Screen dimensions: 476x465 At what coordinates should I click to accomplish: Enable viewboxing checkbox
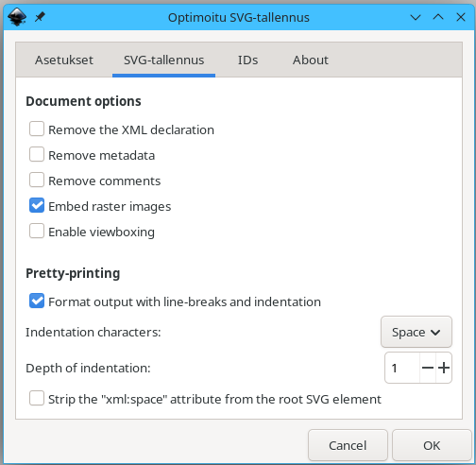click(37, 232)
